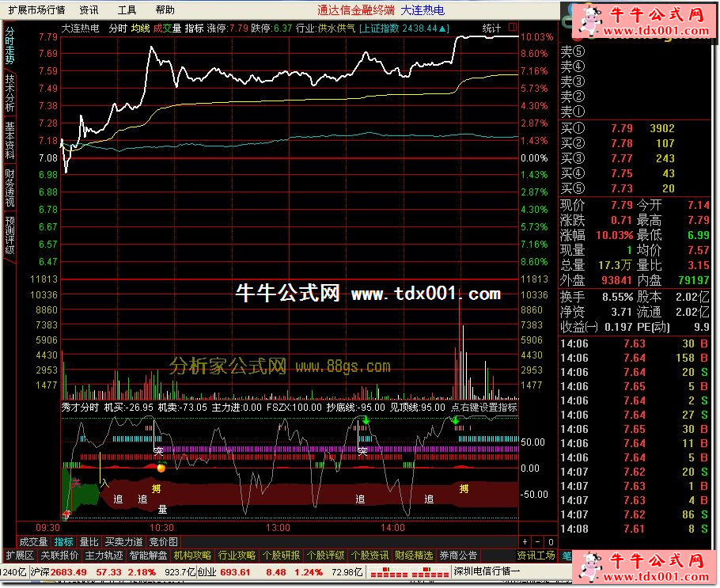Open the 机构攻略 bottom tab
Screen dimensions: 720x588
point(192,556)
